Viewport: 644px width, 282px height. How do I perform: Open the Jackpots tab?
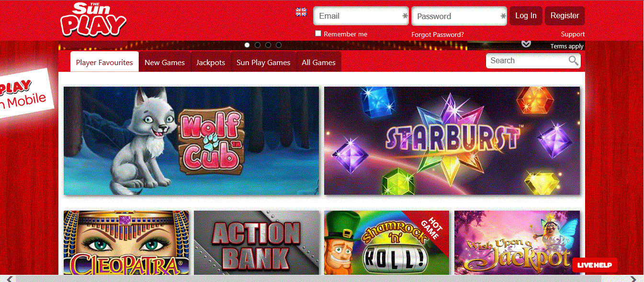[x=211, y=62]
